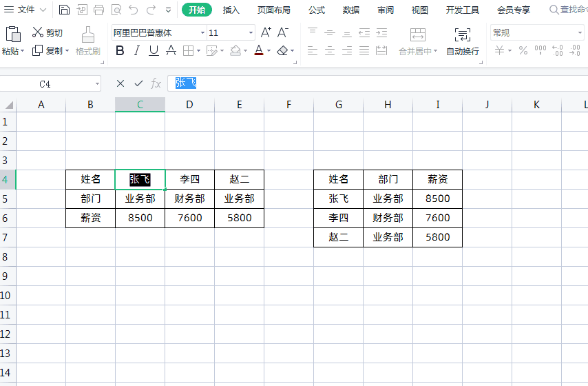The image size is (588, 386).
Task: Expand the Copy options arrow
Action: pyautogui.click(x=67, y=51)
